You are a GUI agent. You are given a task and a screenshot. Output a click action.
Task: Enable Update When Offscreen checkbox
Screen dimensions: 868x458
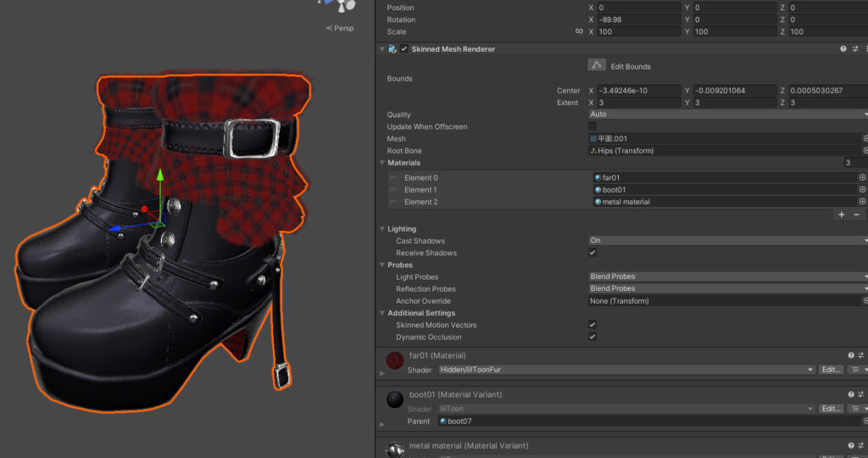pos(593,126)
